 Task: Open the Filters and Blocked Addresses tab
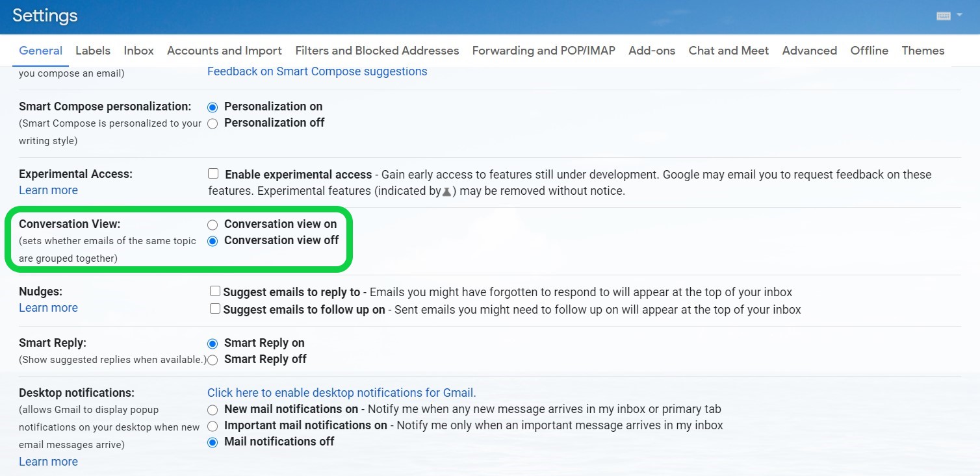[x=377, y=51]
